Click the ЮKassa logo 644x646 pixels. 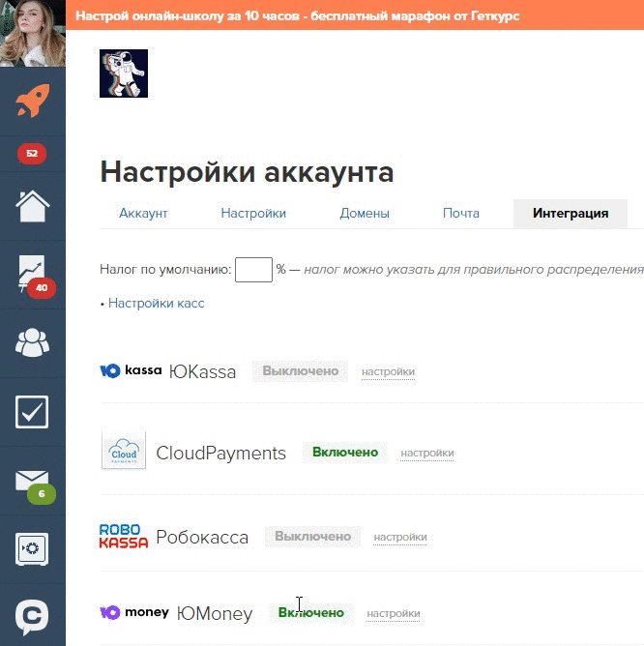coord(131,370)
